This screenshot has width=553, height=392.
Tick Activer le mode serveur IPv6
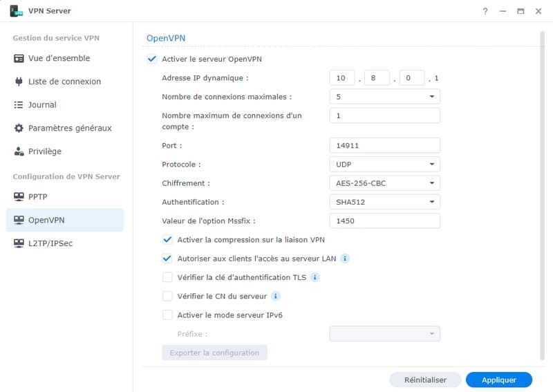167,315
